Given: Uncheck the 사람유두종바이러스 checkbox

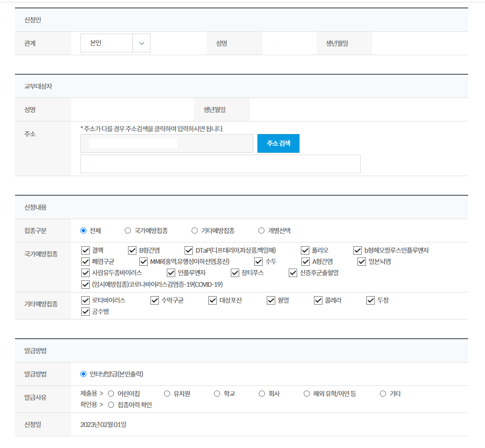Looking at the screenshot, I should (86, 273).
